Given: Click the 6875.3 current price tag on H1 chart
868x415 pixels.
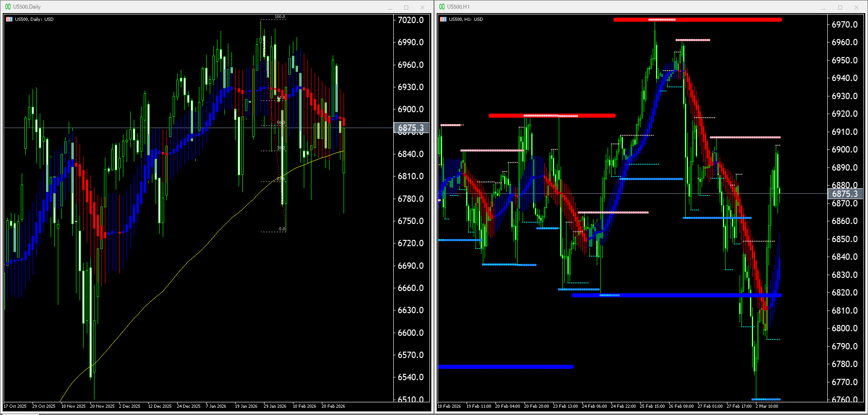Looking at the screenshot, I should pos(844,194).
